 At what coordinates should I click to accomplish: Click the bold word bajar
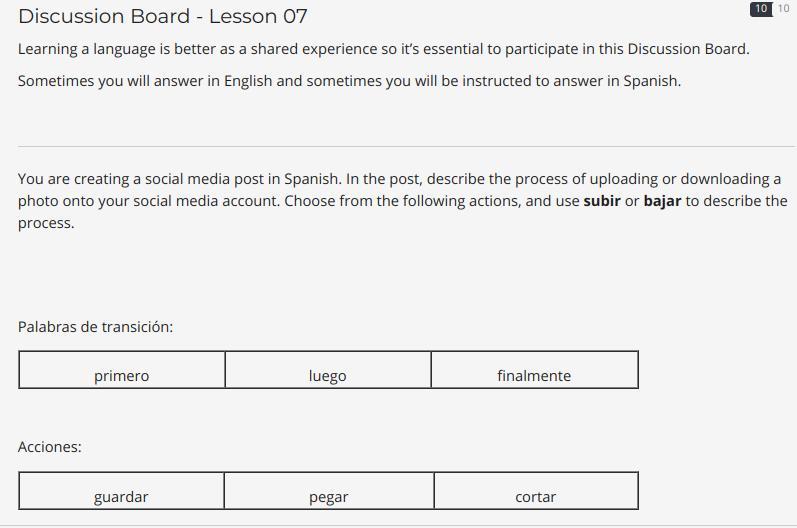[x=662, y=201]
